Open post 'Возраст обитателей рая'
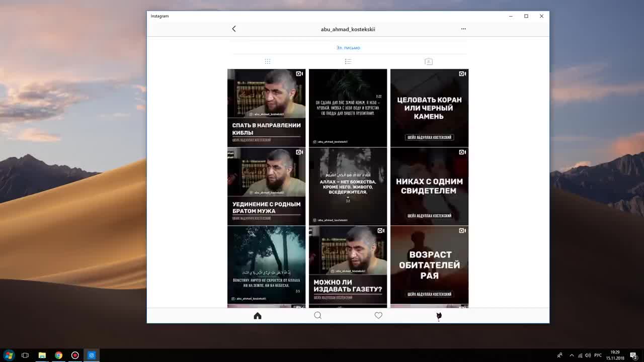This screenshot has height=362, width=644. (x=429, y=265)
